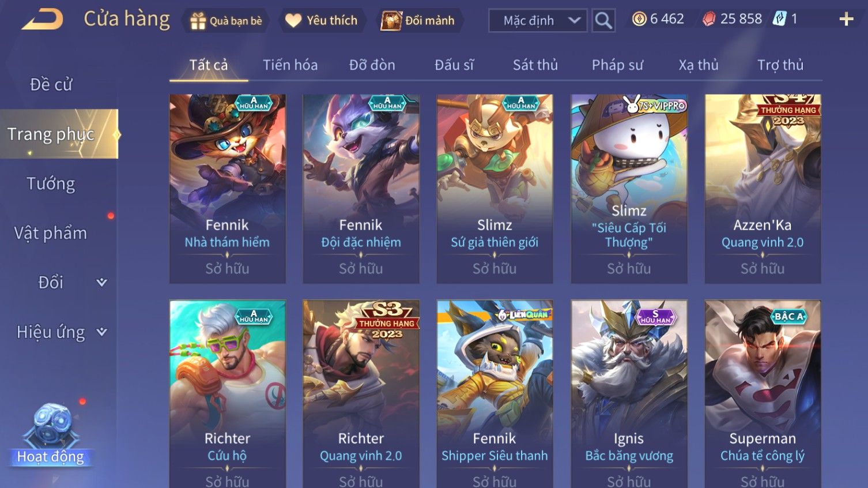Image resolution: width=868 pixels, height=488 pixels.
Task: Switch to the Tiến hóa tab
Action: (x=290, y=65)
